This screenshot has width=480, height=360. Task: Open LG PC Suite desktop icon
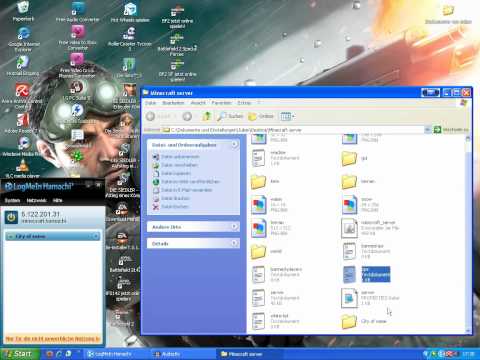pos(77,91)
